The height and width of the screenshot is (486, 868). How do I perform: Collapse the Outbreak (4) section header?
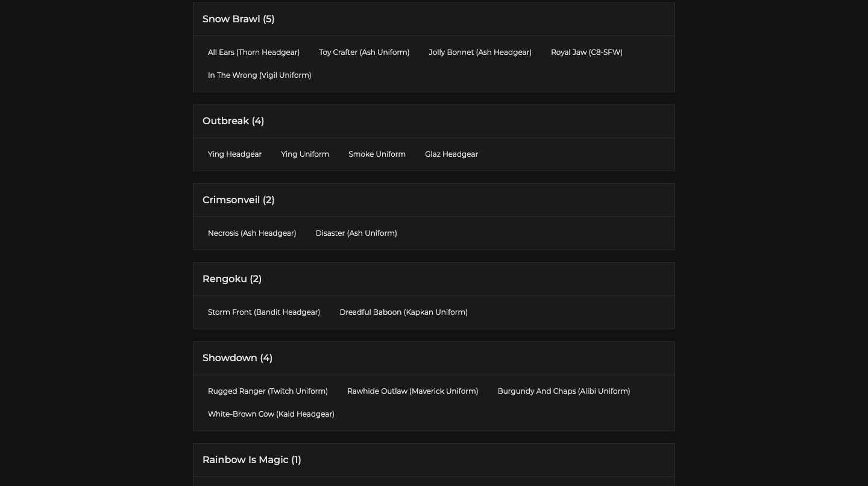[x=233, y=121]
